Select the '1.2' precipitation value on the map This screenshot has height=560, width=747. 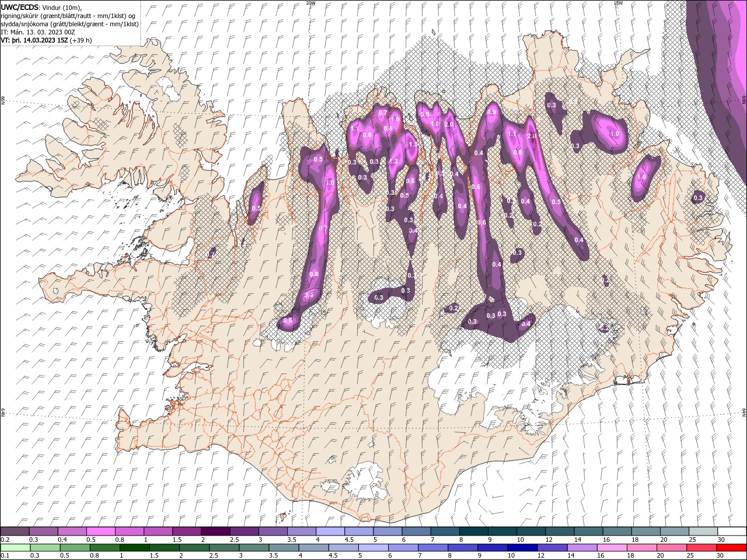point(393,162)
